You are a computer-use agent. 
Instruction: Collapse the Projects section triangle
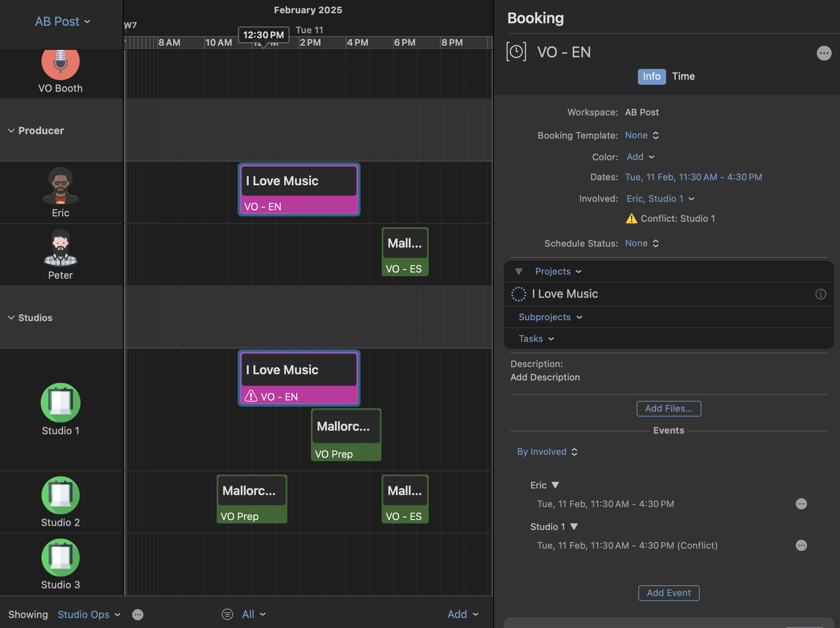[x=519, y=272]
